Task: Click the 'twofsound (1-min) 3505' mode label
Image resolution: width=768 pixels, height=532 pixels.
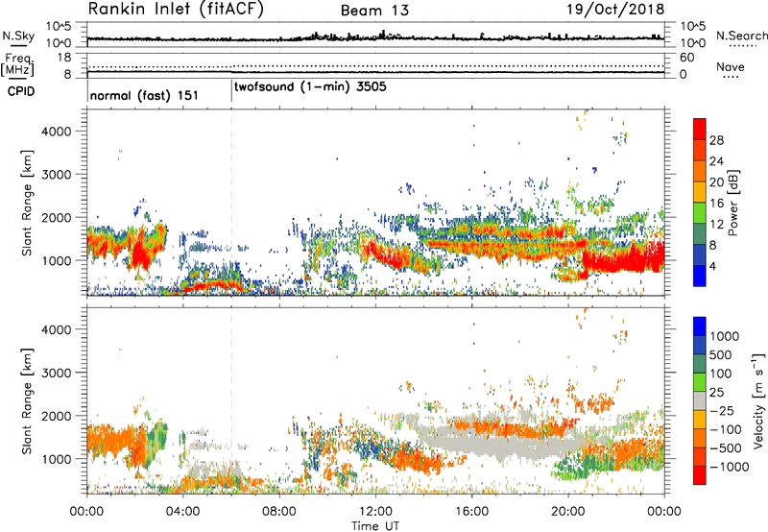Action: point(310,87)
